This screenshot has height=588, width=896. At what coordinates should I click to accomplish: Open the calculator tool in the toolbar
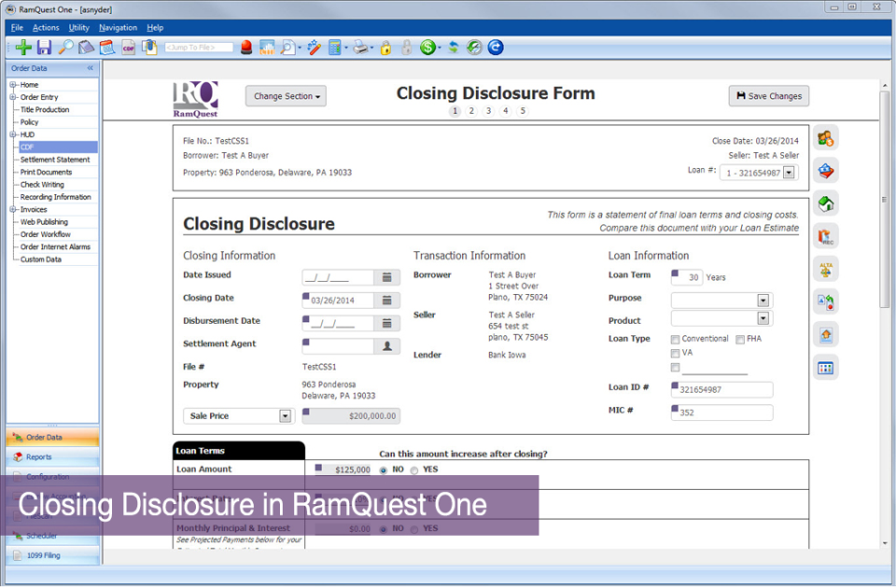coord(336,48)
